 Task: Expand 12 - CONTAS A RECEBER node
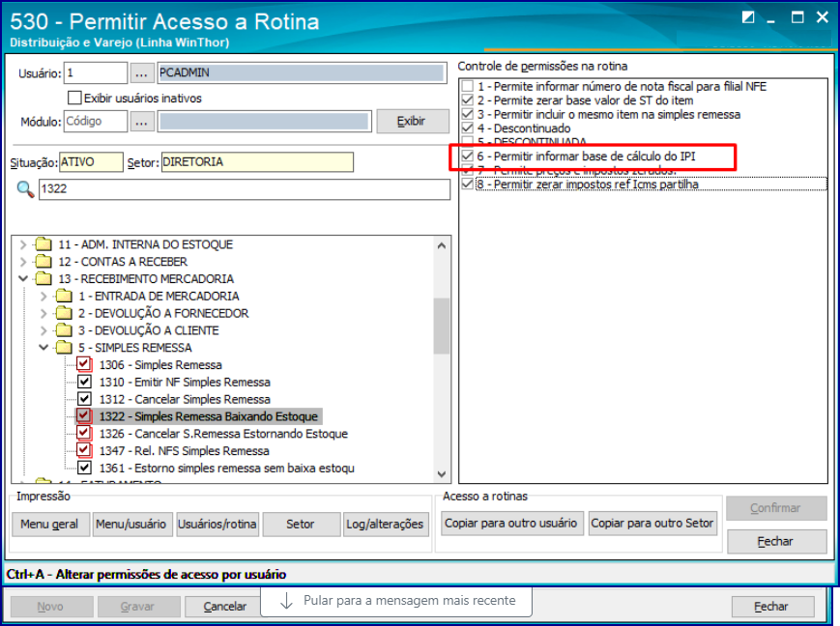(x=23, y=262)
